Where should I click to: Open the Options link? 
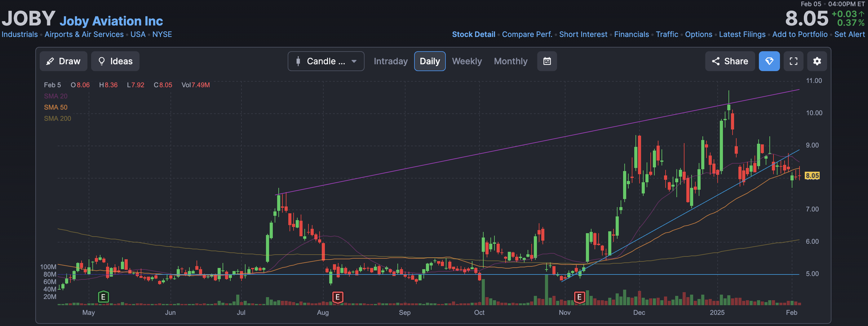point(698,34)
